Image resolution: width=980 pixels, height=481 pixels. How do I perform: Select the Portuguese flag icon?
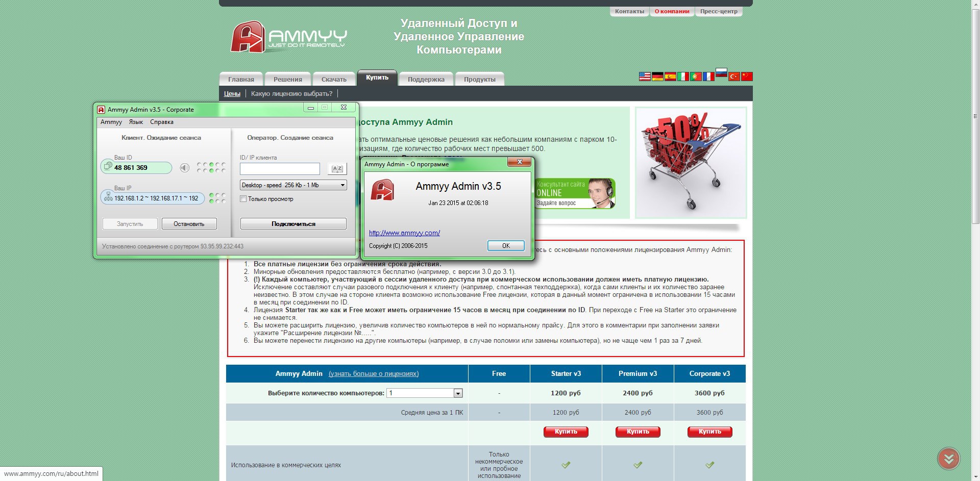point(696,77)
